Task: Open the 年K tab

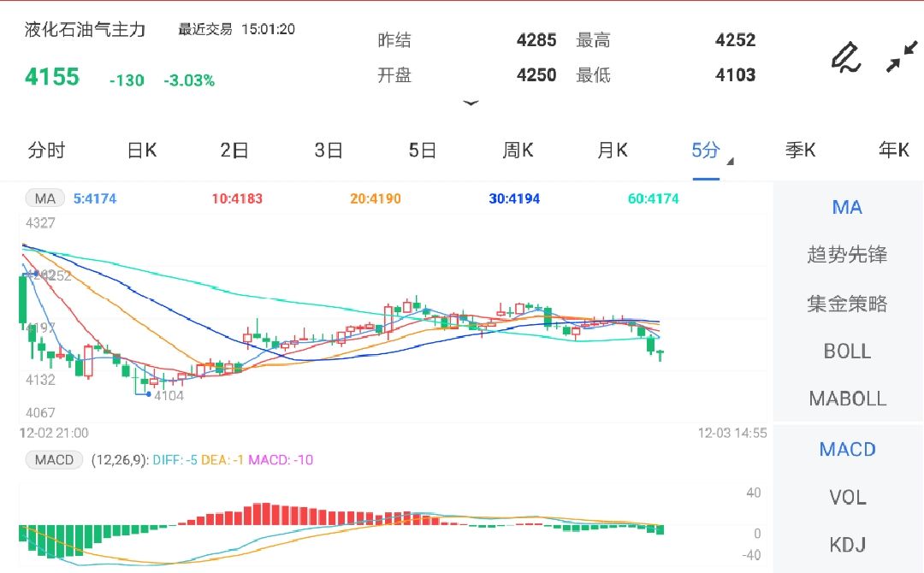Action: coord(894,151)
